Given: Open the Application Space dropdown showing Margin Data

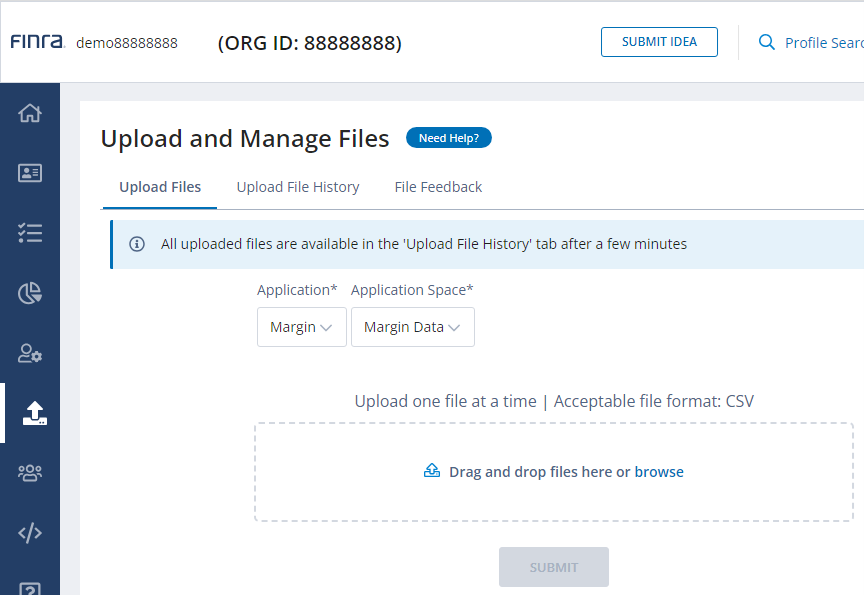Looking at the screenshot, I should 413,327.
